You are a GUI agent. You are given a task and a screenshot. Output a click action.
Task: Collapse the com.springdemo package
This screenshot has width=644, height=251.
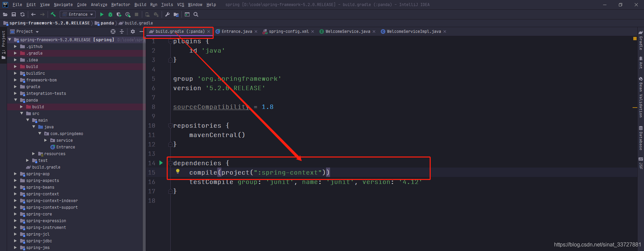[40, 134]
